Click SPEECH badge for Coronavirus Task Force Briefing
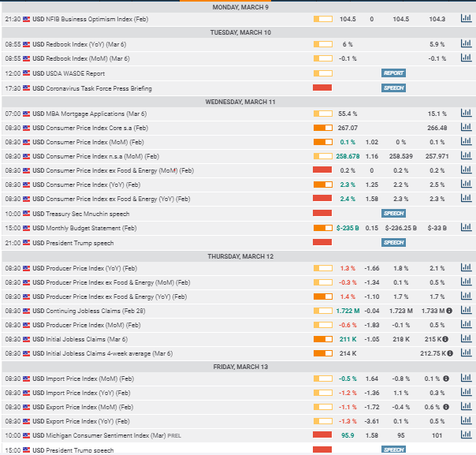The image size is (476, 455). pos(393,88)
